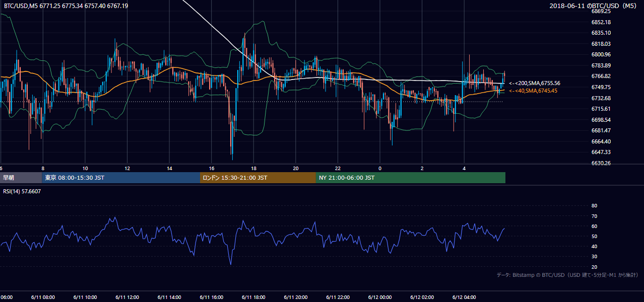644x302 pixels.
Task: Click price axis value 6681.47
Action: point(601,130)
